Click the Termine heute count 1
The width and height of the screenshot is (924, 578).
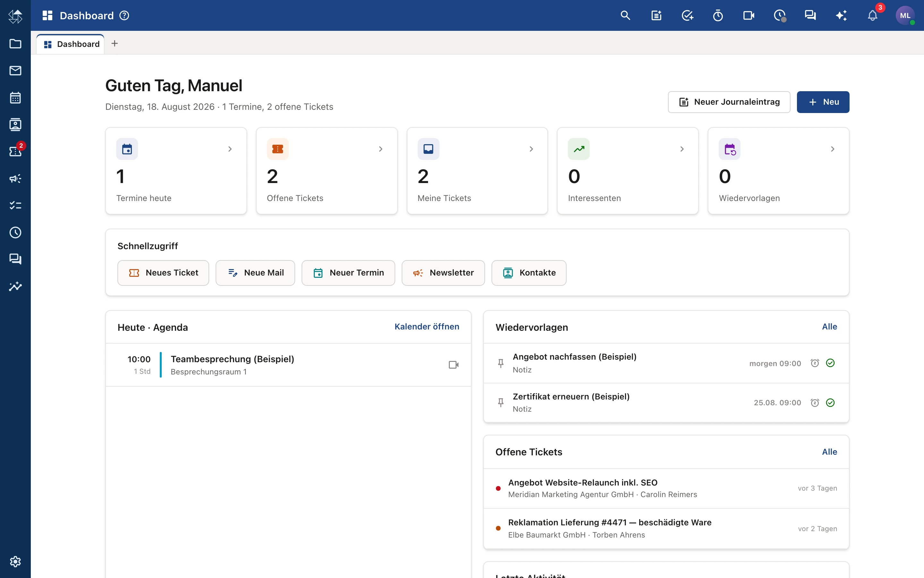[x=120, y=177]
